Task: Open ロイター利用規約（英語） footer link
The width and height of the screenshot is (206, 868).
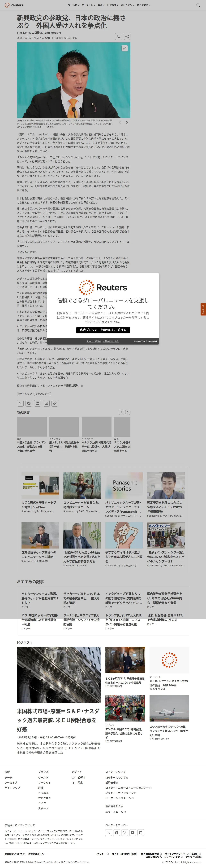Action: coord(124,854)
